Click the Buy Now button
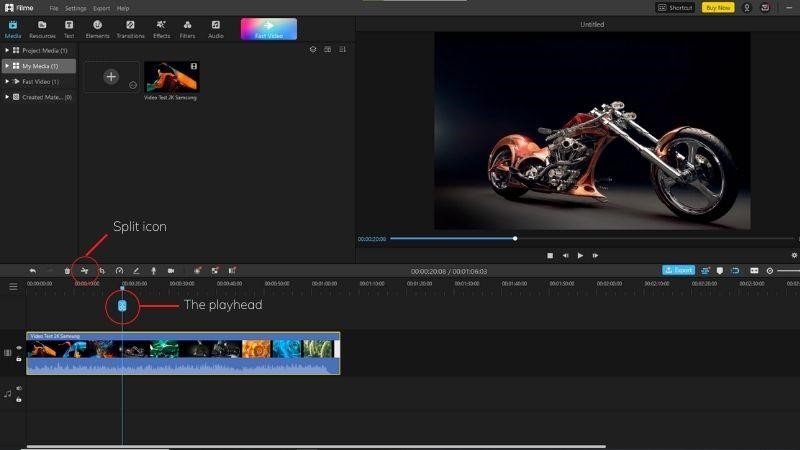Image resolution: width=800 pixels, height=450 pixels. point(718,8)
